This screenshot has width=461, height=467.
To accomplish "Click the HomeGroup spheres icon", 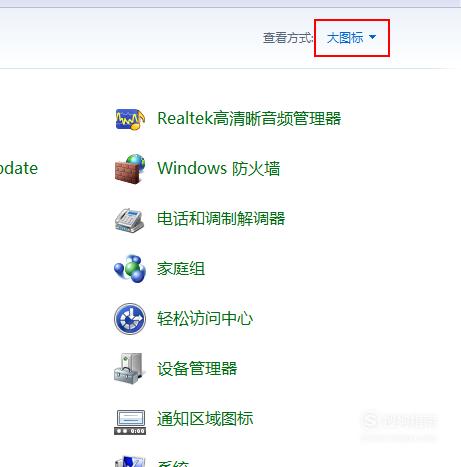I will pyautogui.click(x=130, y=269).
